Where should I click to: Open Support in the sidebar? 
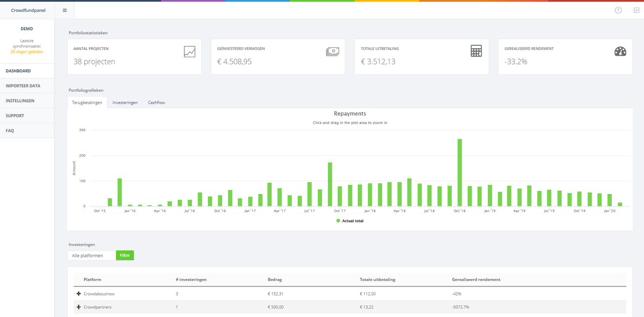point(27,116)
